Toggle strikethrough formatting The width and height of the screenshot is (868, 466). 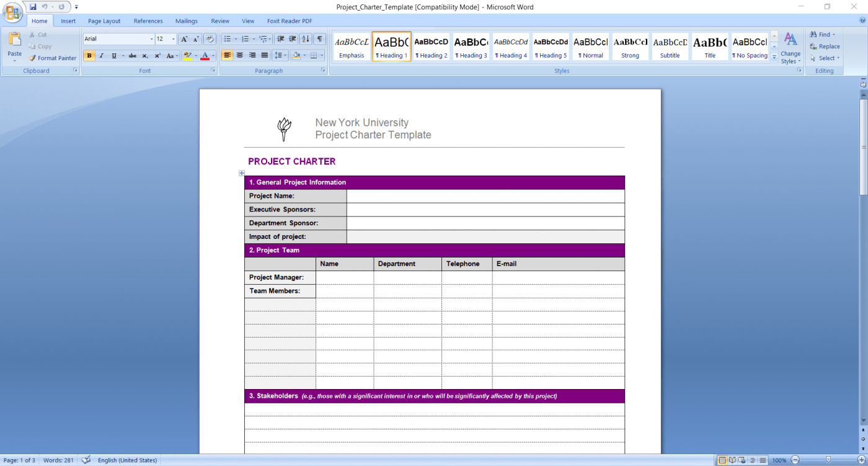(132, 55)
